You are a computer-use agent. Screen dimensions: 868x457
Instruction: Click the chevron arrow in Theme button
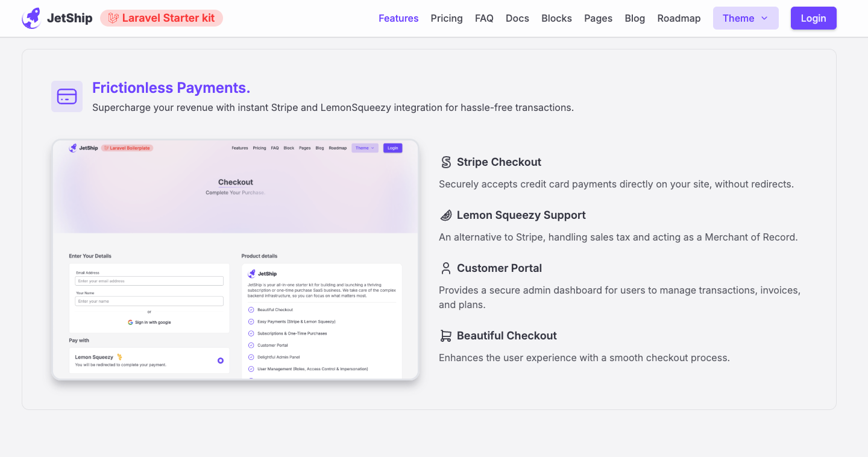tap(764, 18)
